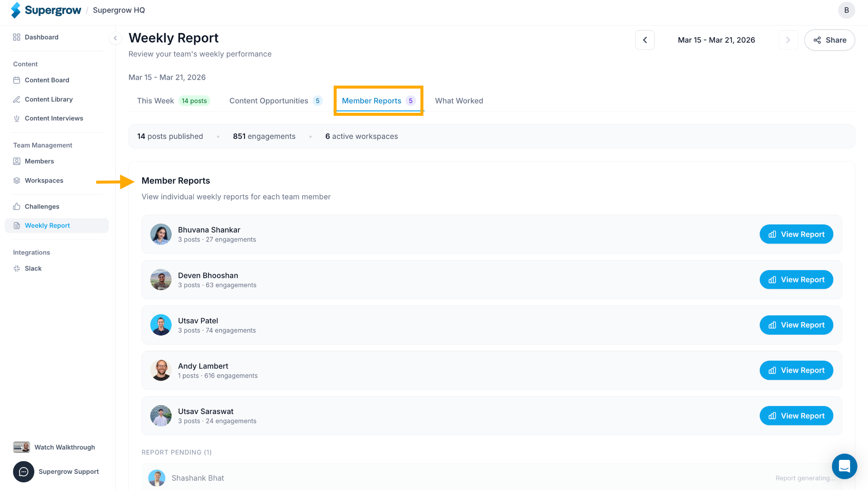The width and height of the screenshot is (868, 490).
Task: Open Watch Walkthrough video link
Action: click(54, 447)
